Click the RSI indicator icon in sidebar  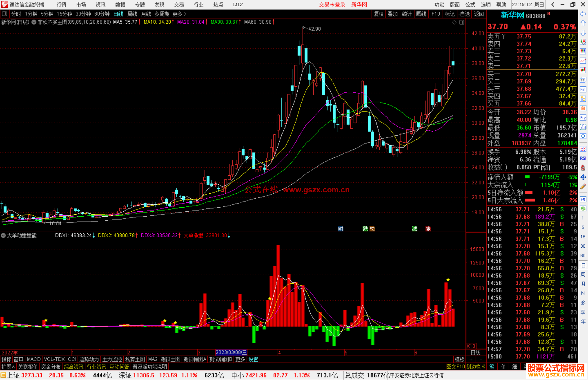(x=583, y=158)
